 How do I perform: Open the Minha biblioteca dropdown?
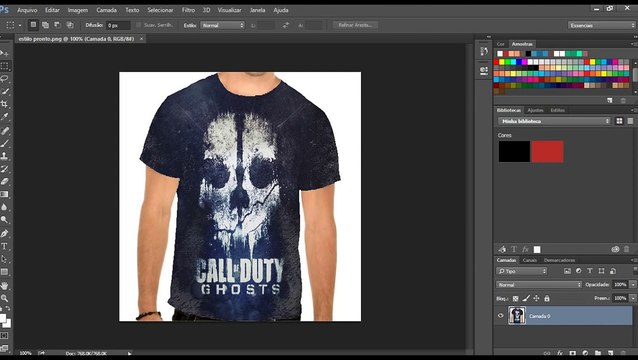pos(554,121)
